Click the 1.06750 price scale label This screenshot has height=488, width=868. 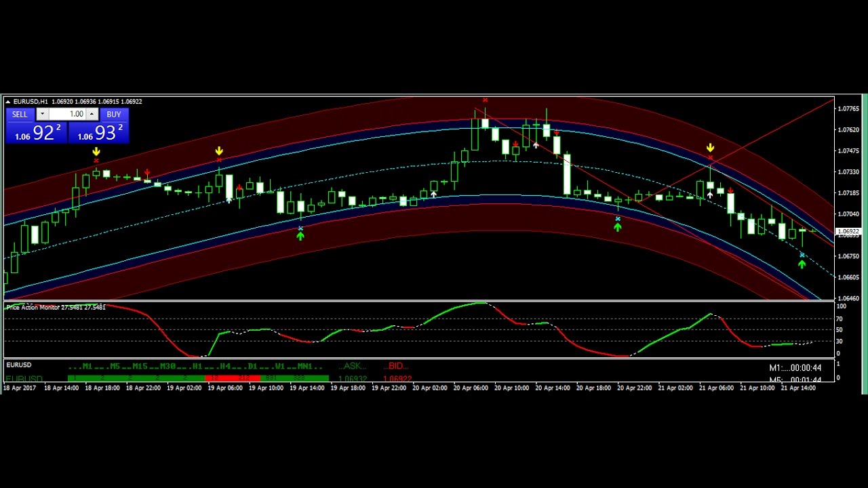848,256
